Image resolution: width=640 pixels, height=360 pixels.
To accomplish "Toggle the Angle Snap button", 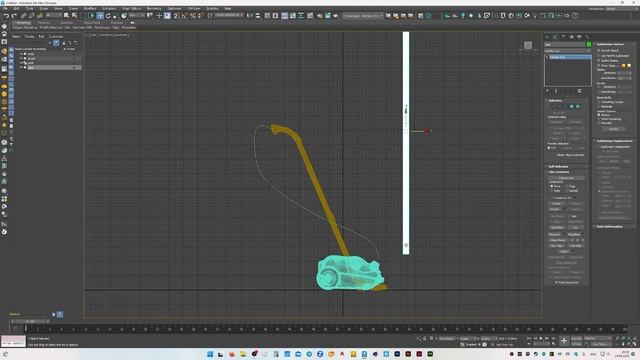I will [184, 16].
